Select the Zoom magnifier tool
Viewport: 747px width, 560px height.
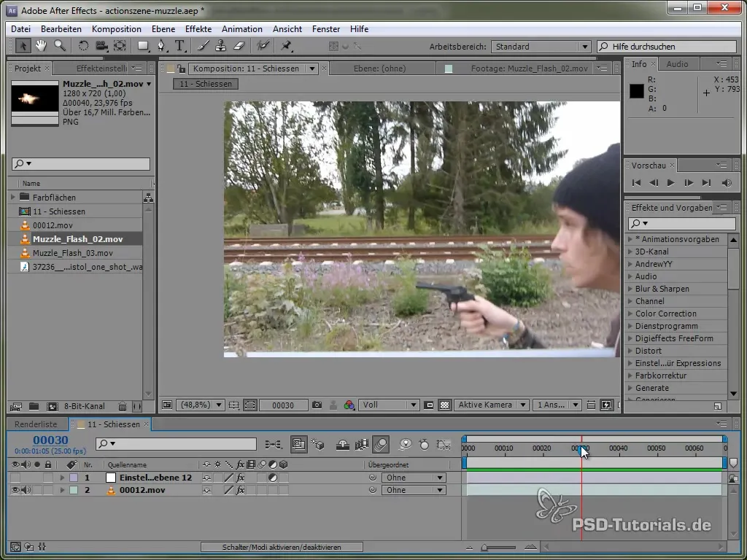coord(60,46)
